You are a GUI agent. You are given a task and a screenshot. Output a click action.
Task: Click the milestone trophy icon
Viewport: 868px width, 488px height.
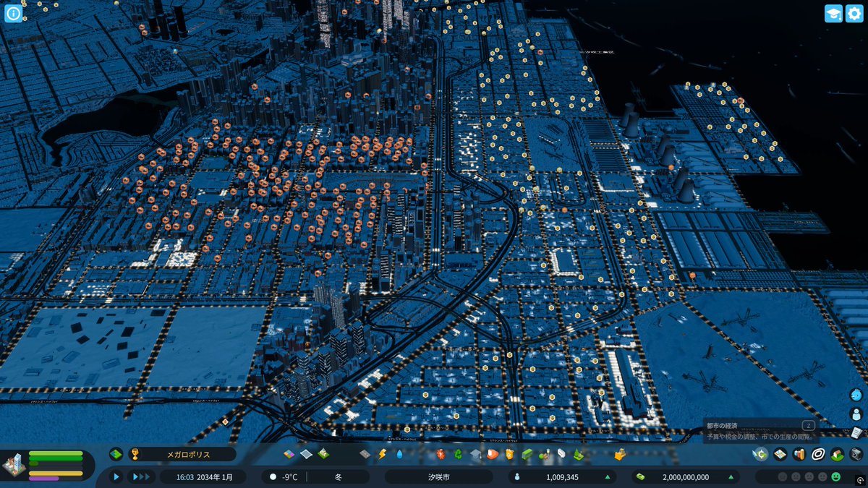tap(135, 454)
